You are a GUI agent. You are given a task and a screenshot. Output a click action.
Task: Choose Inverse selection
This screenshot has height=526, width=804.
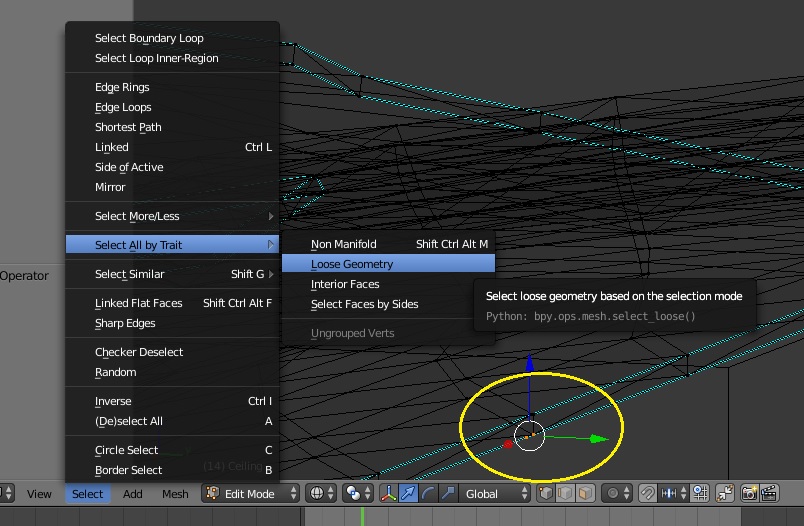pos(172,401)
